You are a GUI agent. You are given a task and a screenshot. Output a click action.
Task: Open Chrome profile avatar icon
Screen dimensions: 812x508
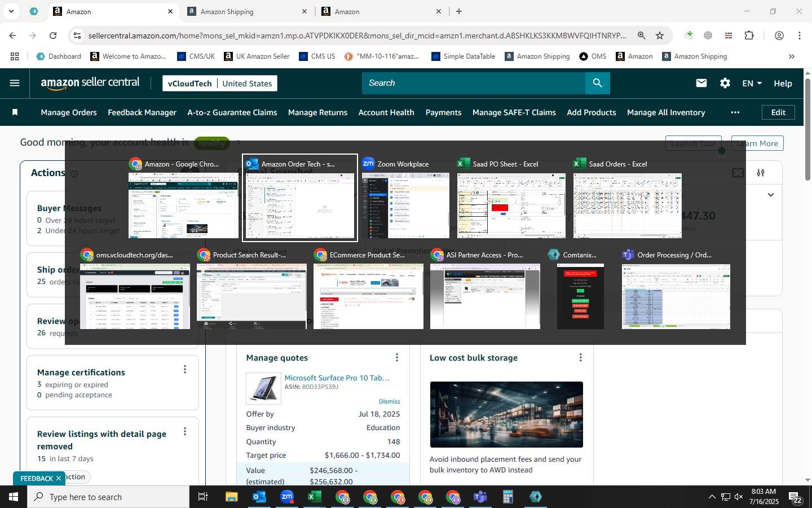(x=779, y=36)
